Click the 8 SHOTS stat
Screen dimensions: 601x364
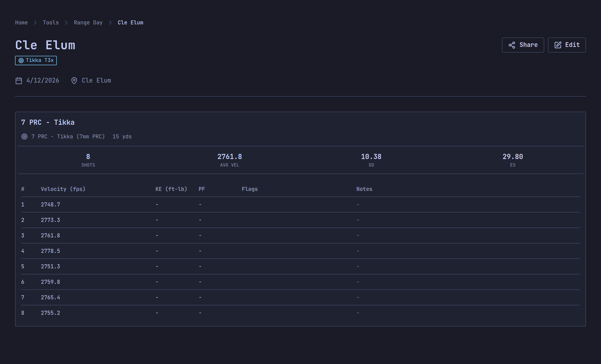pos(88,160)
